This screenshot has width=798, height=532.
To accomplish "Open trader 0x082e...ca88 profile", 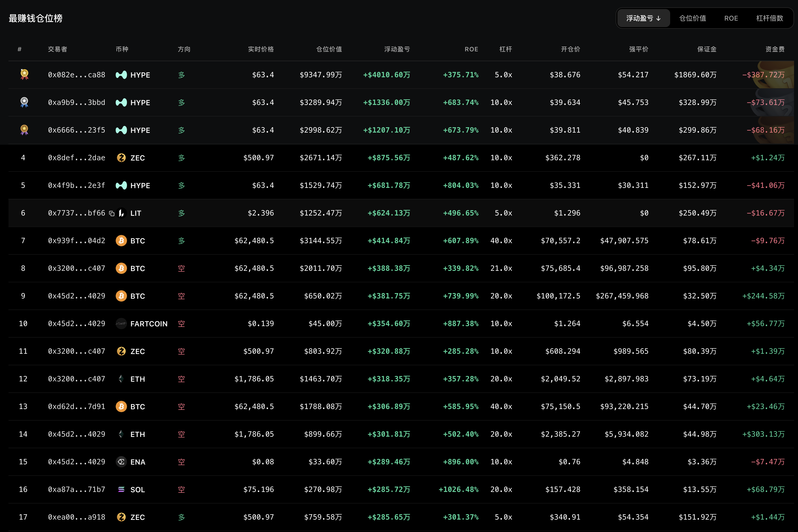I will (x=76, y=75).
